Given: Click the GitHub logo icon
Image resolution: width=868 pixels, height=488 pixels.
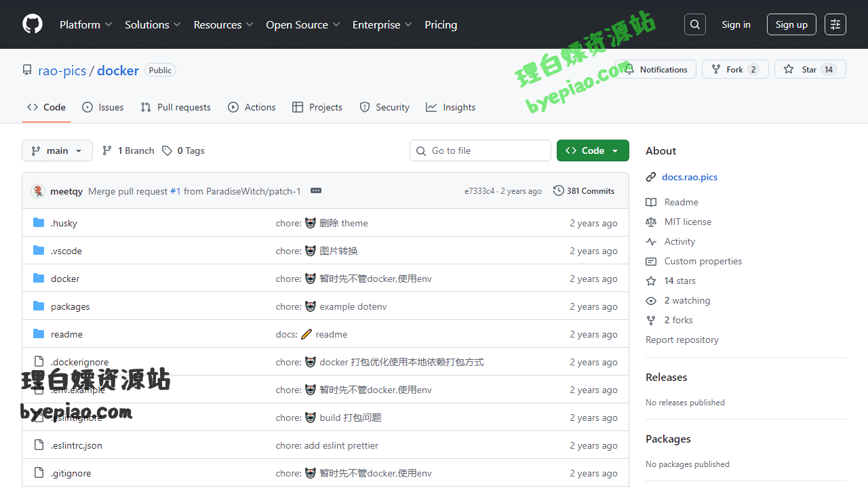Looking at the screenshot, I should click(33, 24).
